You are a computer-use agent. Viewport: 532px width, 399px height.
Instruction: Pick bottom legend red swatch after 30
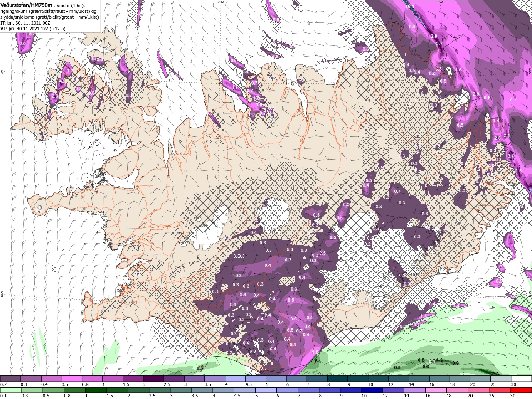[x=521, y=390]
